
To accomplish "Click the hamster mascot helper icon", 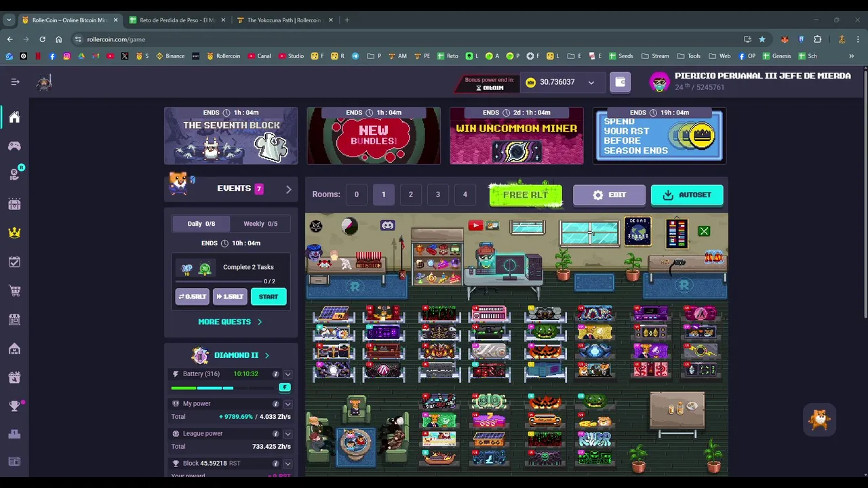I will (819, 420).
